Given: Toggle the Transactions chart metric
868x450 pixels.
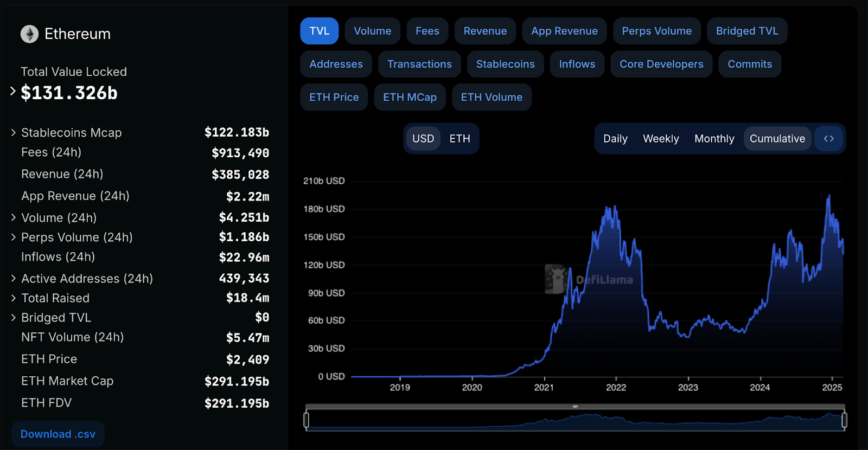Looking at the screenshot, I should [x=419, y=64].
